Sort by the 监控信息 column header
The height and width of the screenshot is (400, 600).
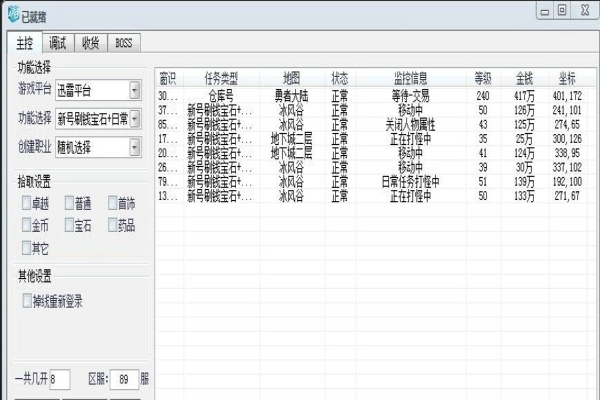pos(411,78)
